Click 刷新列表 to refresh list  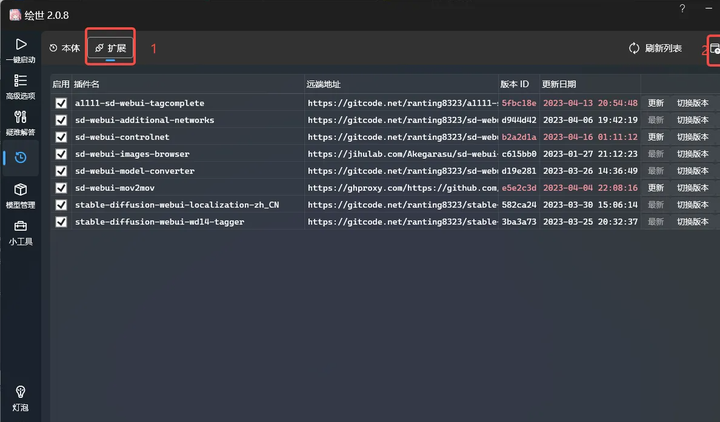(x=655, y=48)
